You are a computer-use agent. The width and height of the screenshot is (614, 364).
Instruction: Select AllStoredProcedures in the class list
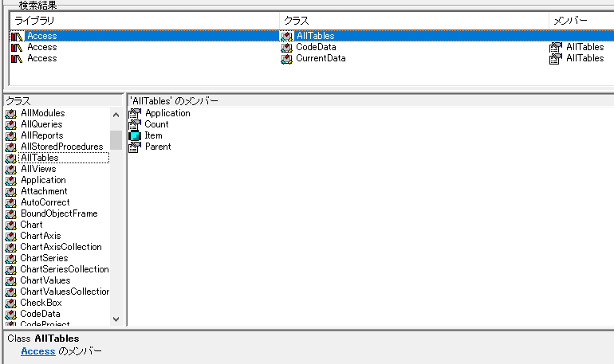coord(62,147)
